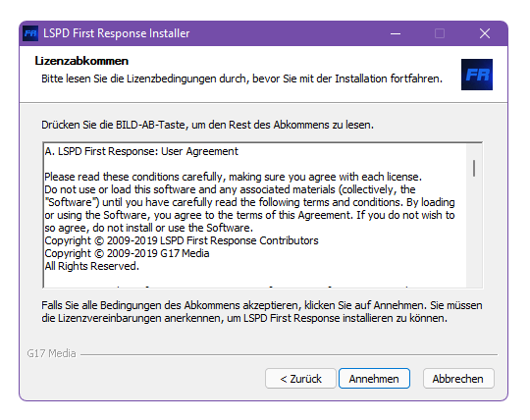Click the 'All Rights Reserved.' line

(92, 266)
